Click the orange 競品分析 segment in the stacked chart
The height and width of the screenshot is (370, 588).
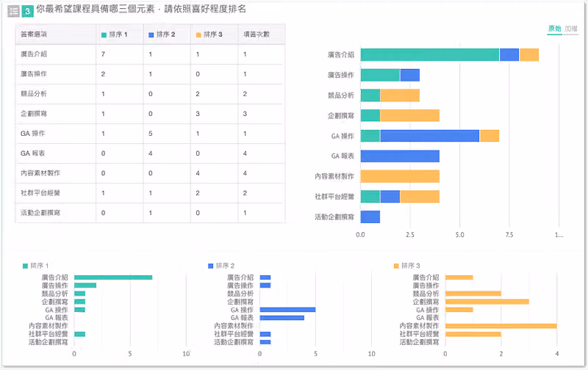click(400, 95)
